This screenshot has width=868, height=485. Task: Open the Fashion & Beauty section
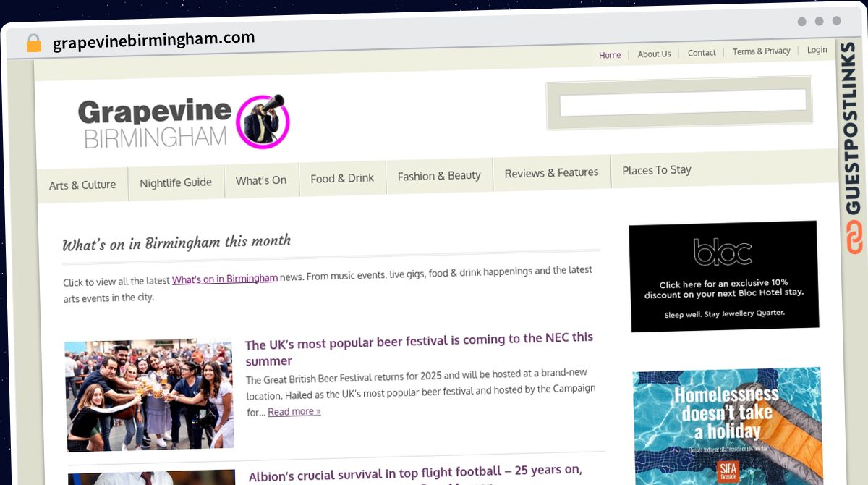438,175
